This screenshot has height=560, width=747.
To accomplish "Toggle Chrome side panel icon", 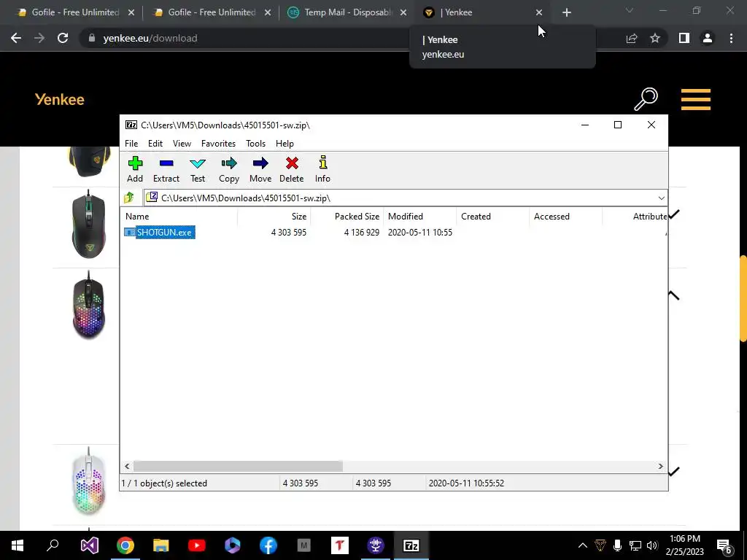I will pyautogui.click(x=684, y=38).
